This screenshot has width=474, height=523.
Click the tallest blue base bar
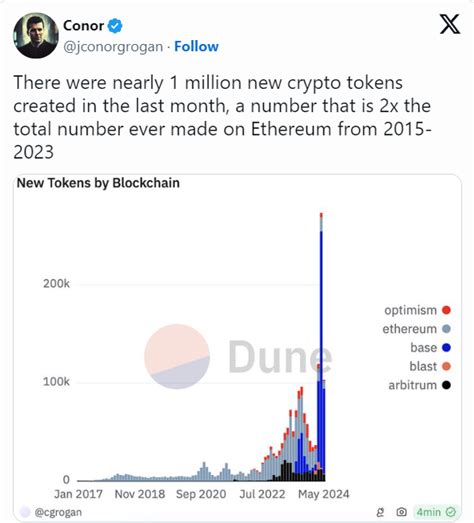tap(321, 355)
